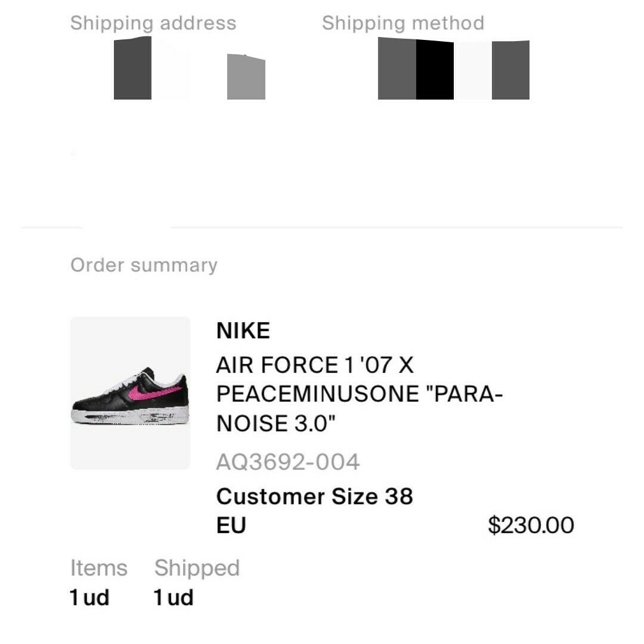Open the Nike Air Force 1 sneaker thumbnail

coord(130,393)
